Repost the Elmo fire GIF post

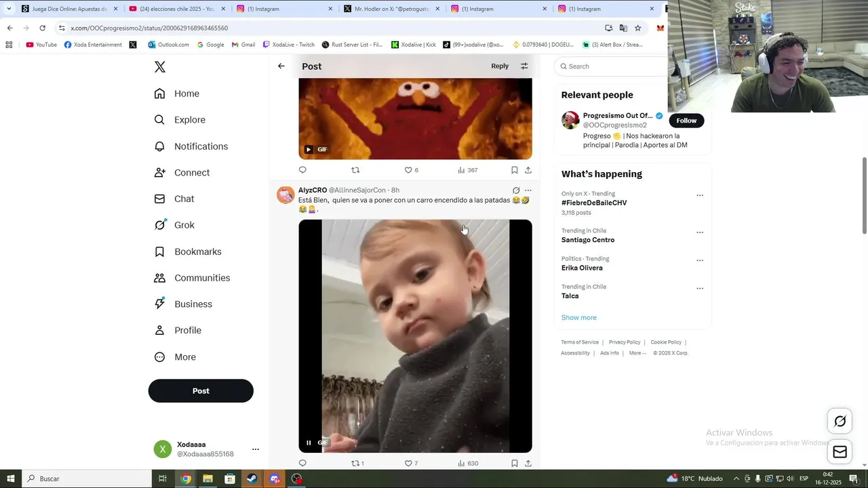(355, 170)
